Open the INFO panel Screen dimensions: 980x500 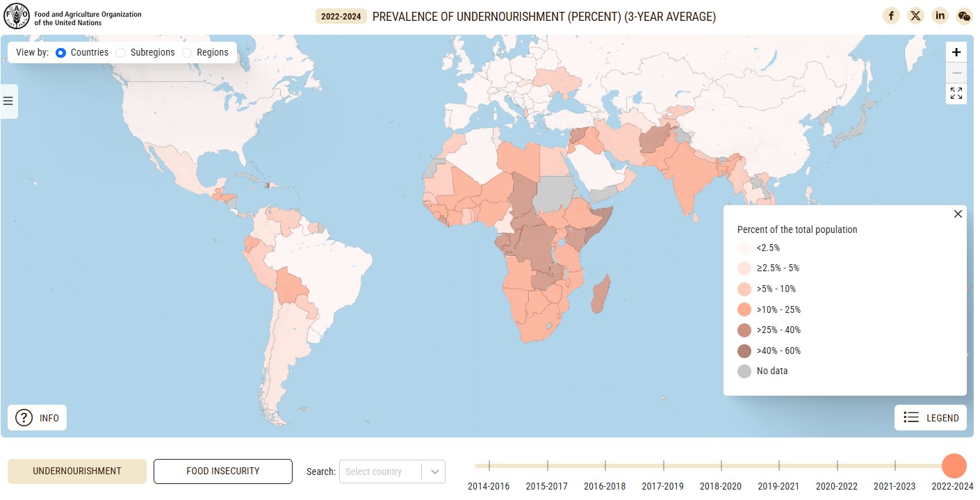click(x=37, y=417)
